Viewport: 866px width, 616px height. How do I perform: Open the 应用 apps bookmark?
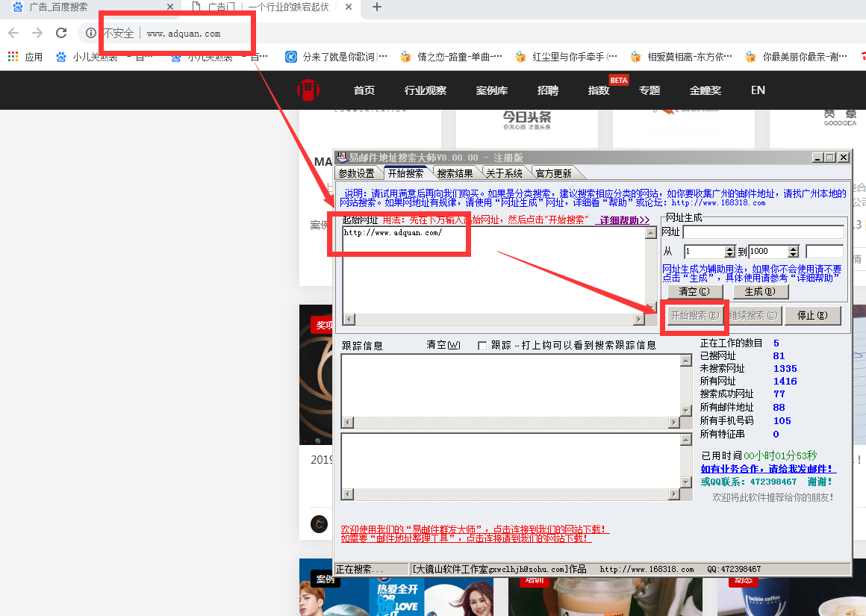pyautogui.click(x=25, y=56)
